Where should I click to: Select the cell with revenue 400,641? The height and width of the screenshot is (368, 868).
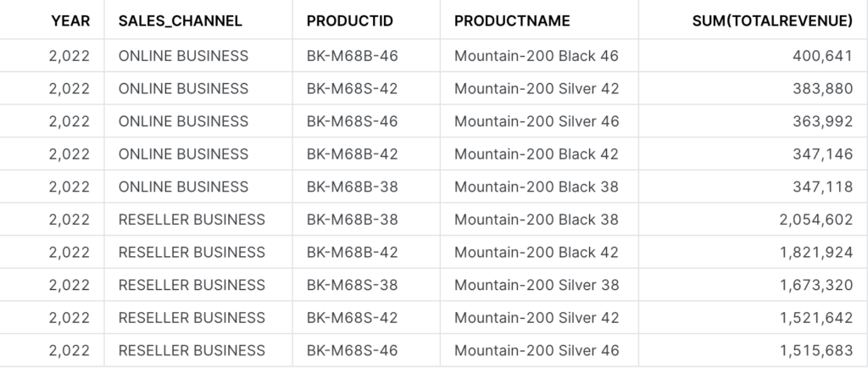pyautogui.click(x=754, y=56)
